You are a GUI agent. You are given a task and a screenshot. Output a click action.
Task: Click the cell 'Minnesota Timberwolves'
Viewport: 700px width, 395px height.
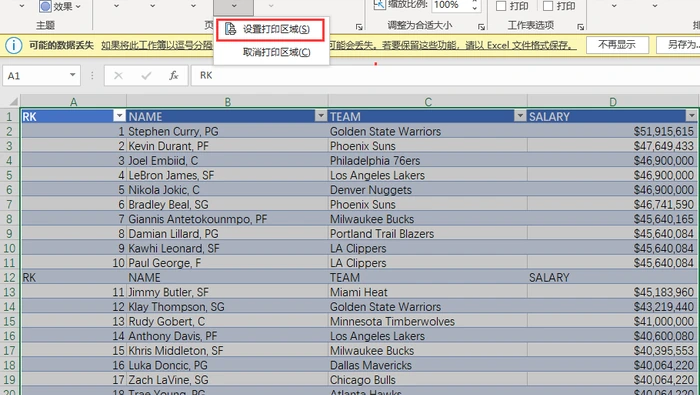[x=428, y=321]
